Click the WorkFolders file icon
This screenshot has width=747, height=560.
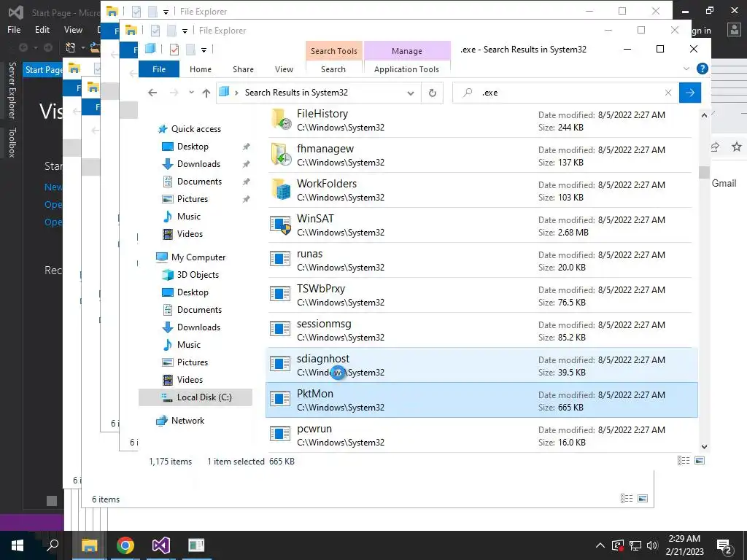[x=281, y=190]
